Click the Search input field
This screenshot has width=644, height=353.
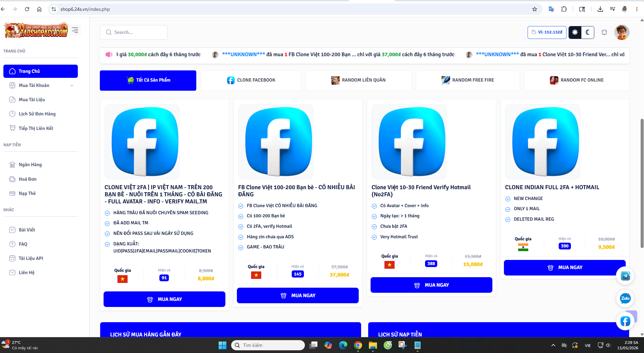click(134, 32)
